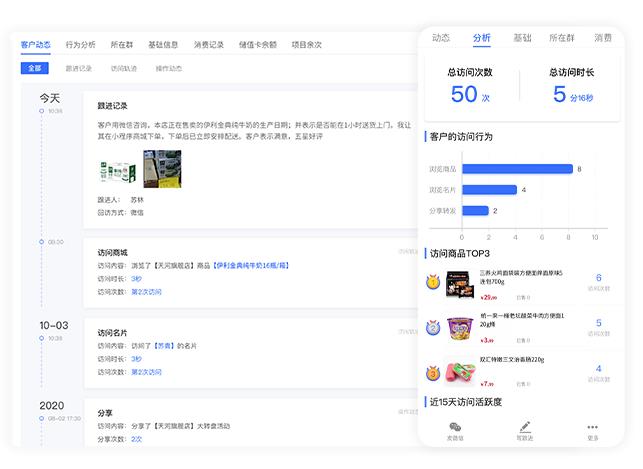Select the blue 全部 filter button

[35, 68]
